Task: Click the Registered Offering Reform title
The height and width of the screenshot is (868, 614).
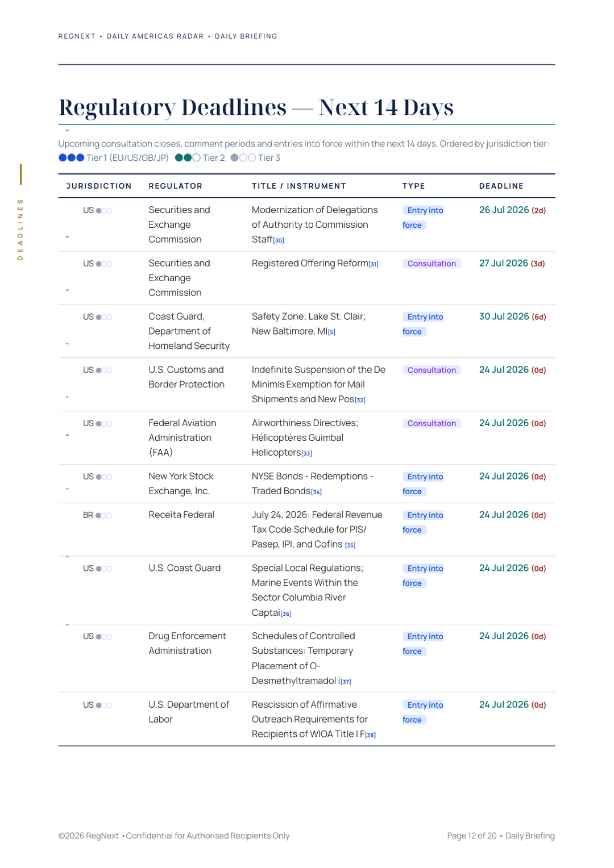Action: [310, 264]
